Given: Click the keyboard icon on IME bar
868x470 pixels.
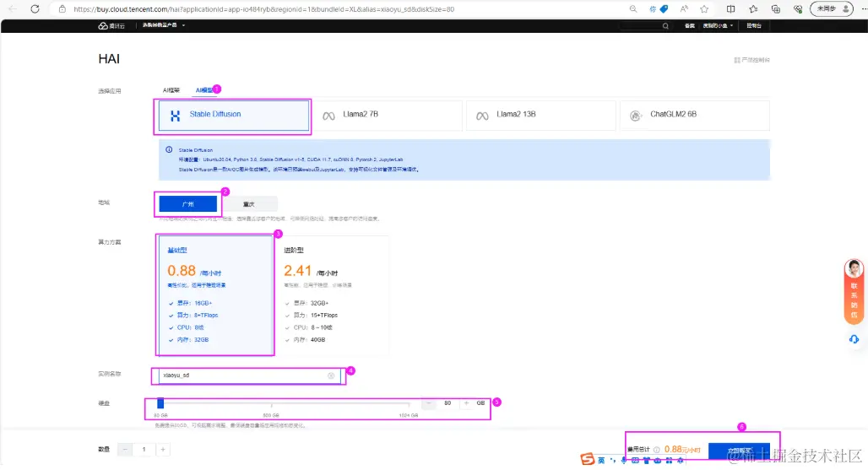Looking at the screenshot, I should [635, 461].
